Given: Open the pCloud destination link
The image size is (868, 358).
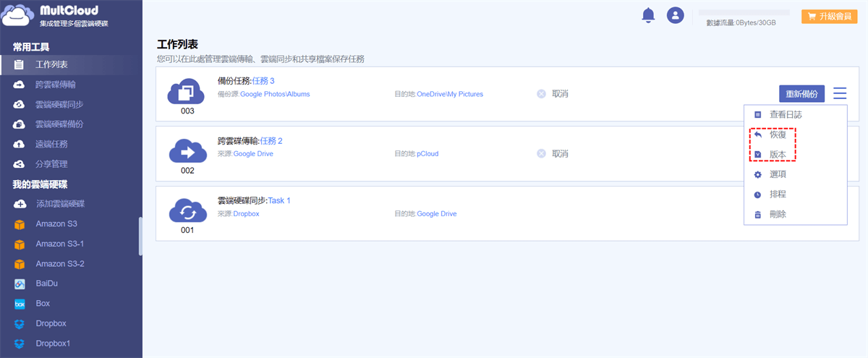Looking at the screenshot, I should click(427, 154).
